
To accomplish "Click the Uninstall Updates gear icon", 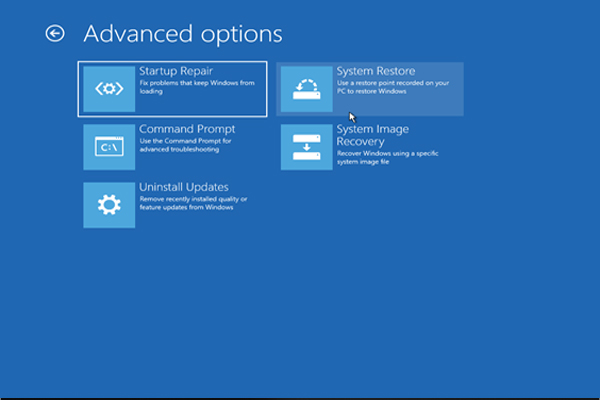I will [109, 205].
